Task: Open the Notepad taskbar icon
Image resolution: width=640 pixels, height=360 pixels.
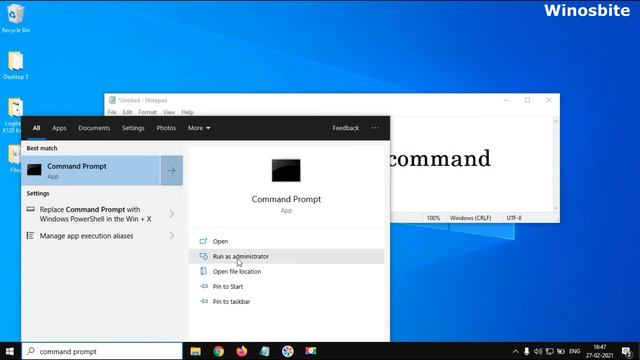Action: point(264,351)
